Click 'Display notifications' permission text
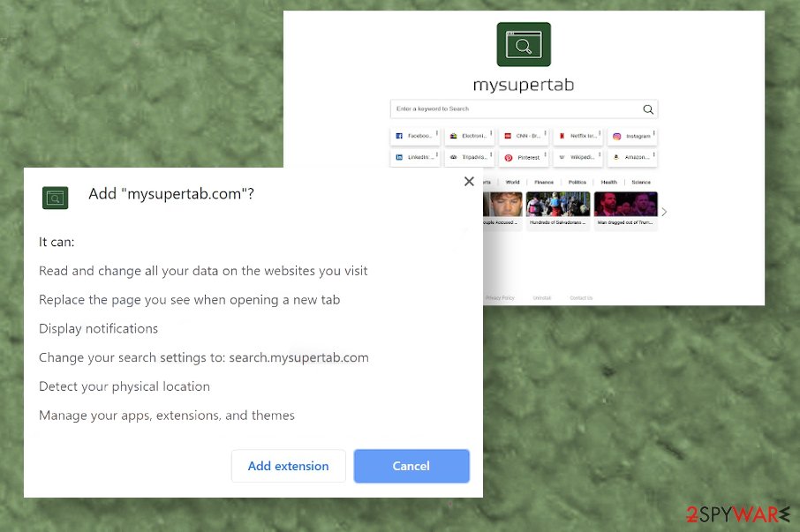800x532 pixels. [99, 329]
